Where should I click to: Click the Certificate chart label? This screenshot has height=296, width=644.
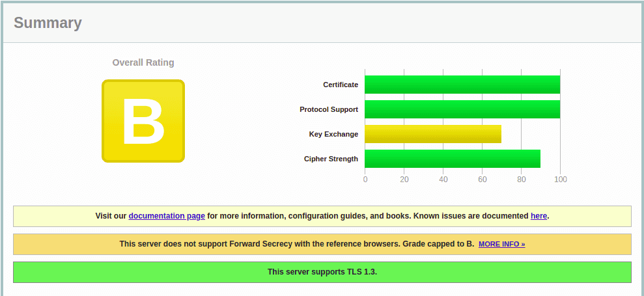(x=341, y=85)
